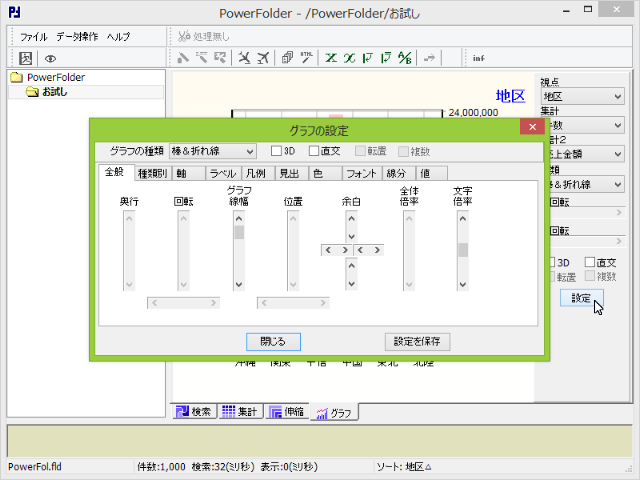Click the 図 diagram icon in the toolbar
640x480 pixels.
(x=25, y=58)
